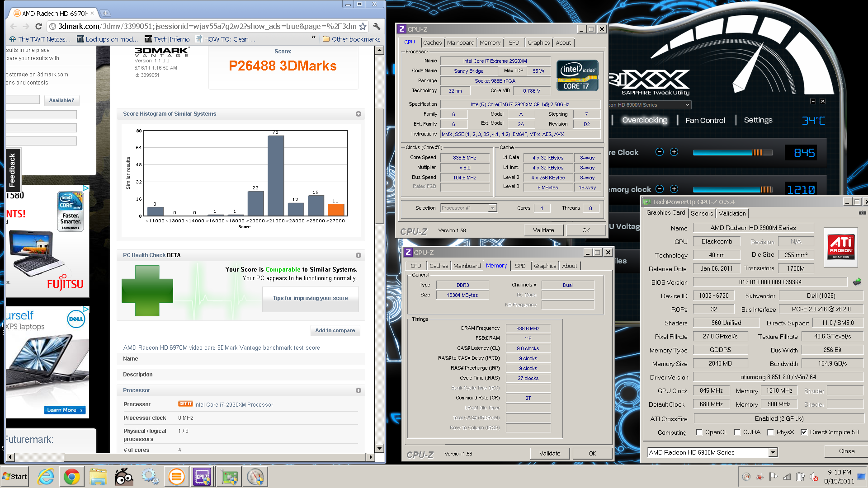Click Close button in GPU-Z

[846, 451]
